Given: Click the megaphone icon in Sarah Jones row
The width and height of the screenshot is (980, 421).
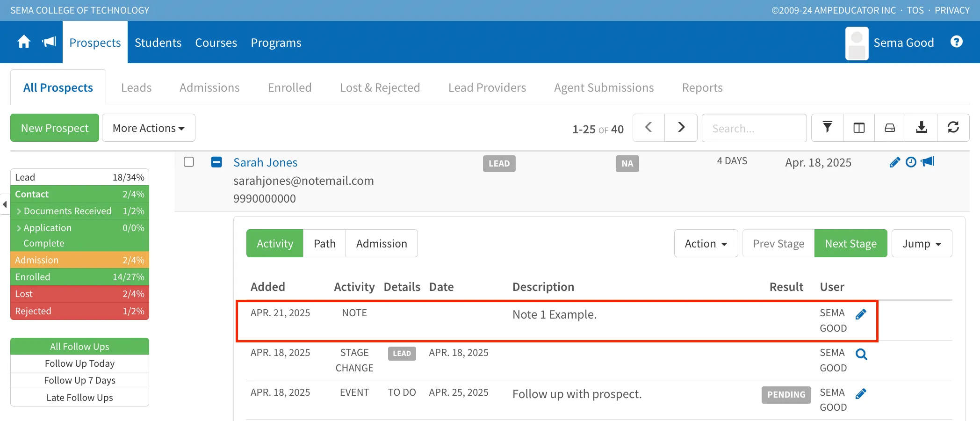Looking at the screenshot, I should click(928, 162).
